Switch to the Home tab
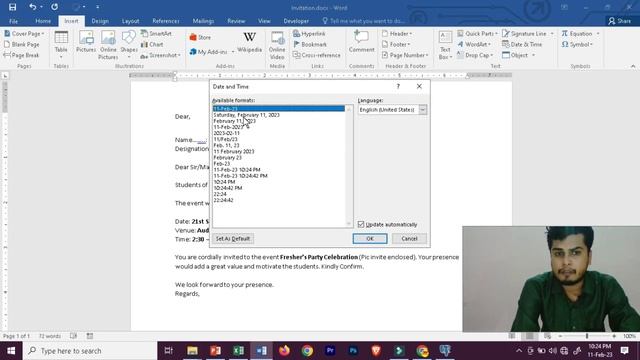 [43, 21]
